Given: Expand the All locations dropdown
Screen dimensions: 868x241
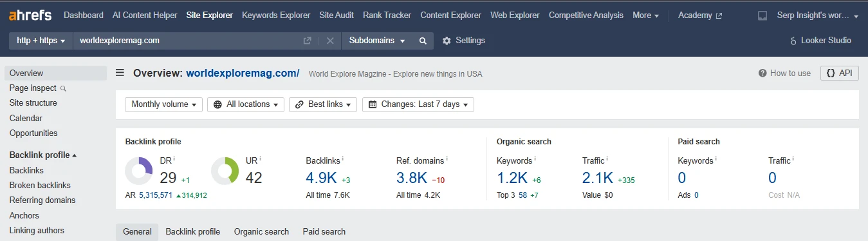Looking at the screenshot, I should coord(246,104).
